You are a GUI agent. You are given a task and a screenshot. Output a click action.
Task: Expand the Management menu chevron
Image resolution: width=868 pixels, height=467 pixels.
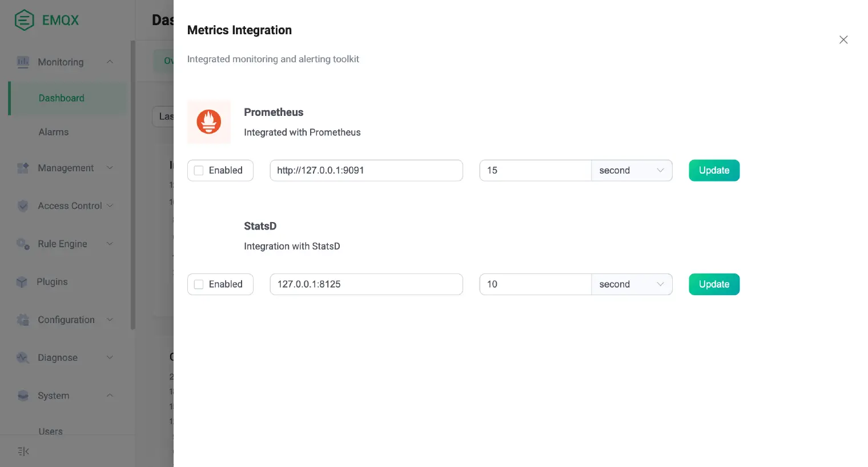tap(110, 168)
